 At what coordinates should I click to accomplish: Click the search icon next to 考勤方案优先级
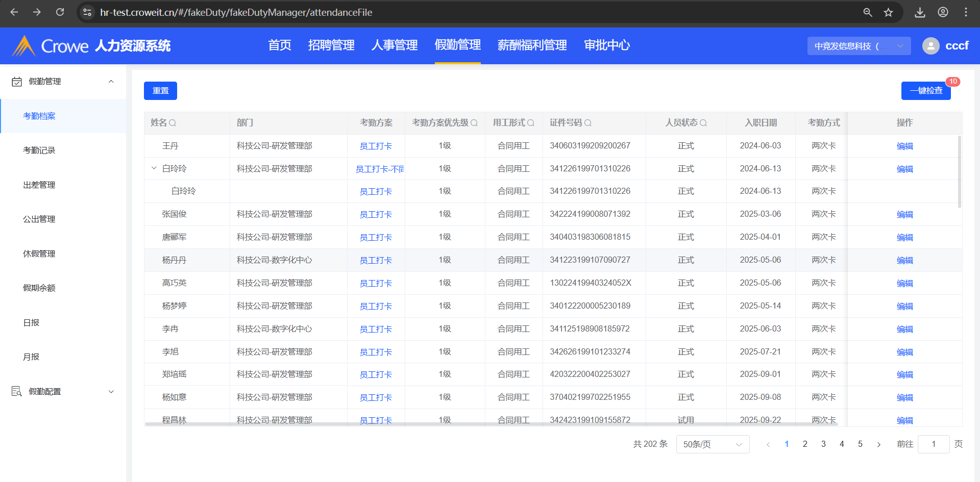474,123
